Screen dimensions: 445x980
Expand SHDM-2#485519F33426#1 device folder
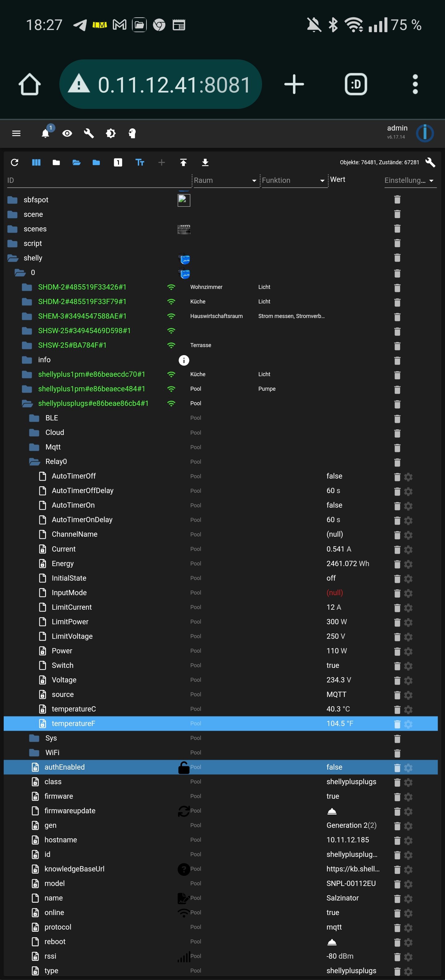(x=27, y=287)
